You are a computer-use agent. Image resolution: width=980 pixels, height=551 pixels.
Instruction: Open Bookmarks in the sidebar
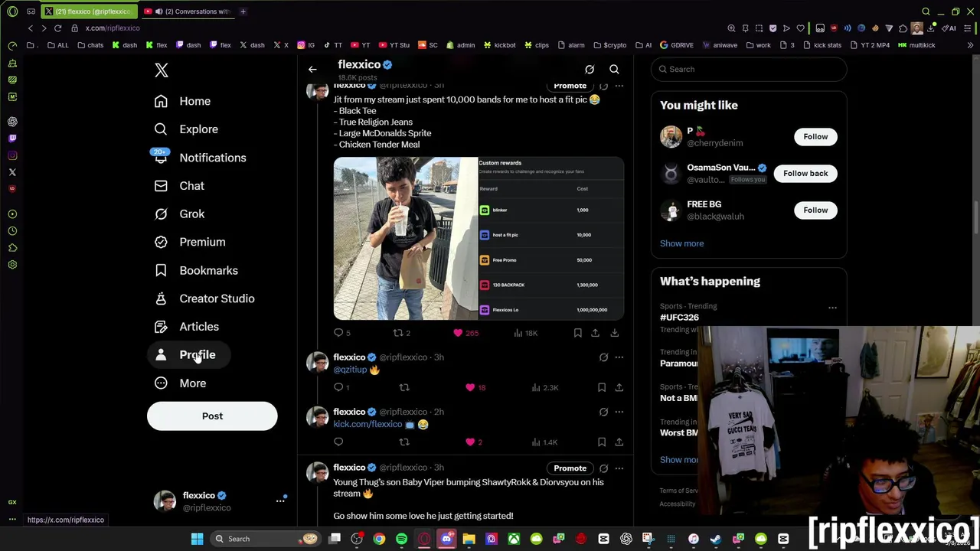point(197,270)
